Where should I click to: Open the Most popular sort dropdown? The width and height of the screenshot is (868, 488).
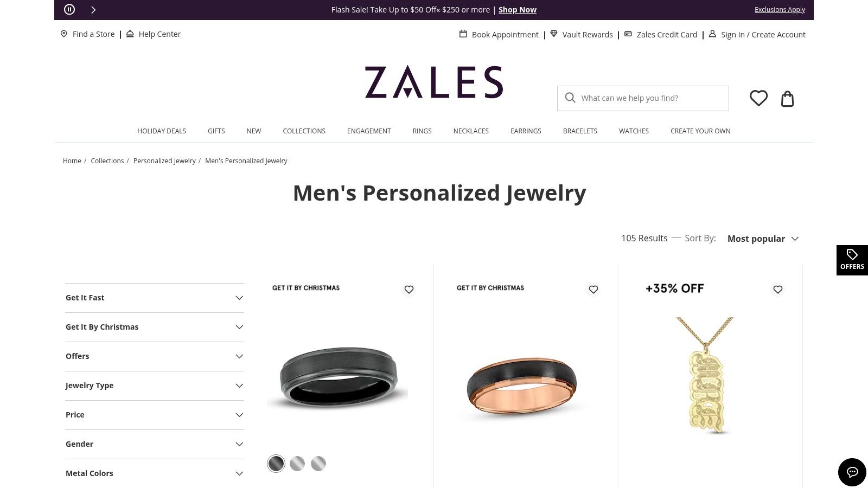coord(763,239)
